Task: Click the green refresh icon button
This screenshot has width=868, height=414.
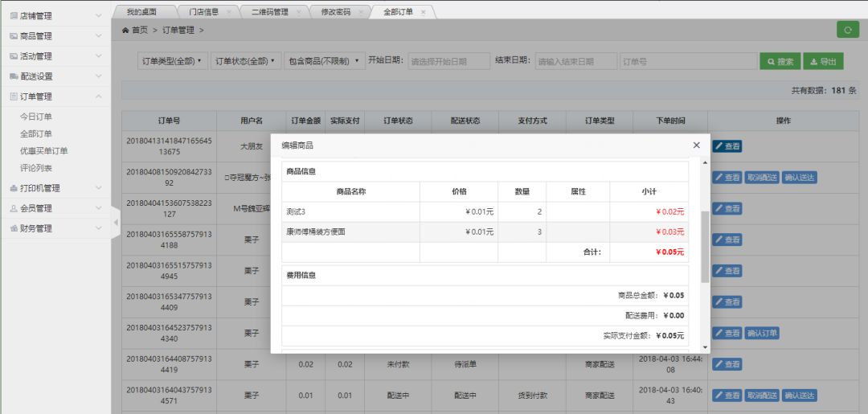Action: pos(848,30)
